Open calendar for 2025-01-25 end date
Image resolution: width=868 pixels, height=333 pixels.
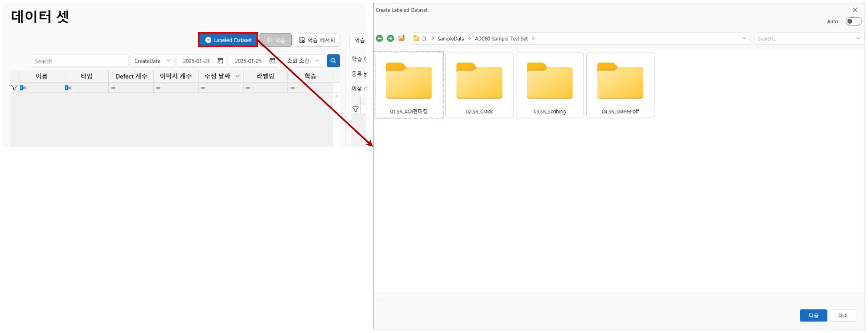coord(272,61)
